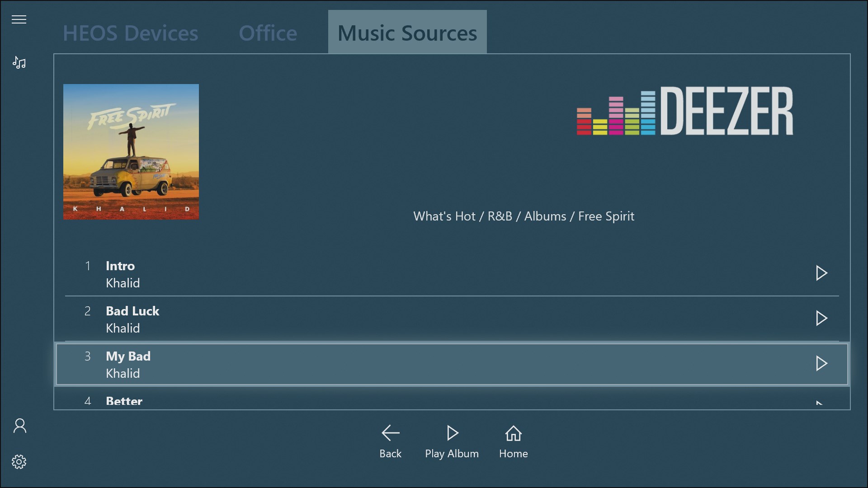868x488 pixels.
Task: Open the hamburger menu
Action: coord(19,19)
